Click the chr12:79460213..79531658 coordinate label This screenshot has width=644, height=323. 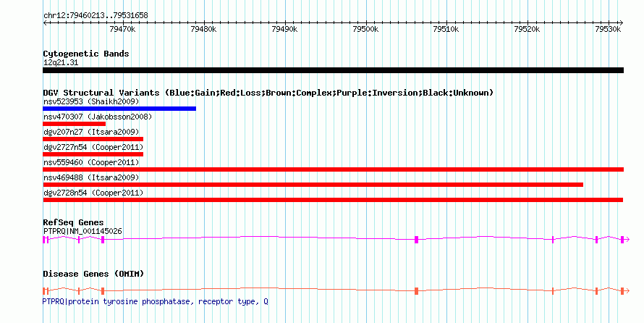(x=96, y=16)
